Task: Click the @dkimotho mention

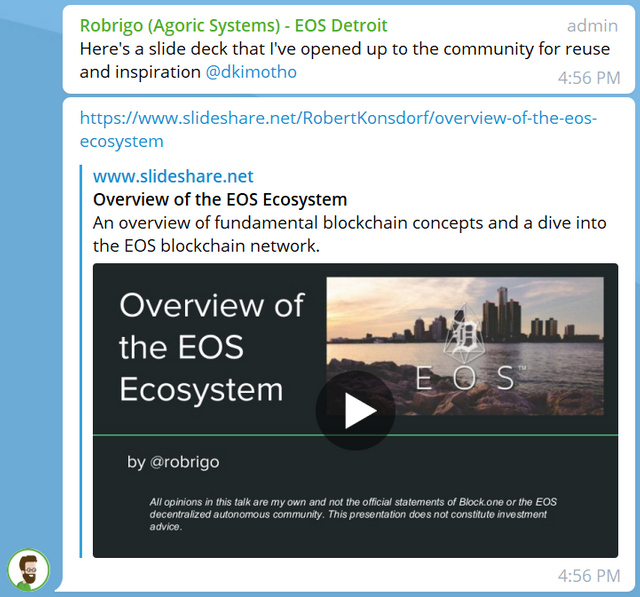Action: point(251,72)
